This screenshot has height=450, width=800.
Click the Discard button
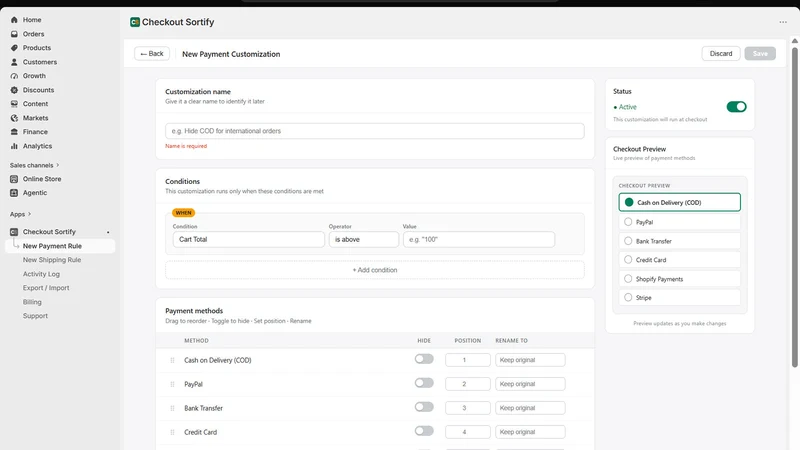click(x=721, y=54)
